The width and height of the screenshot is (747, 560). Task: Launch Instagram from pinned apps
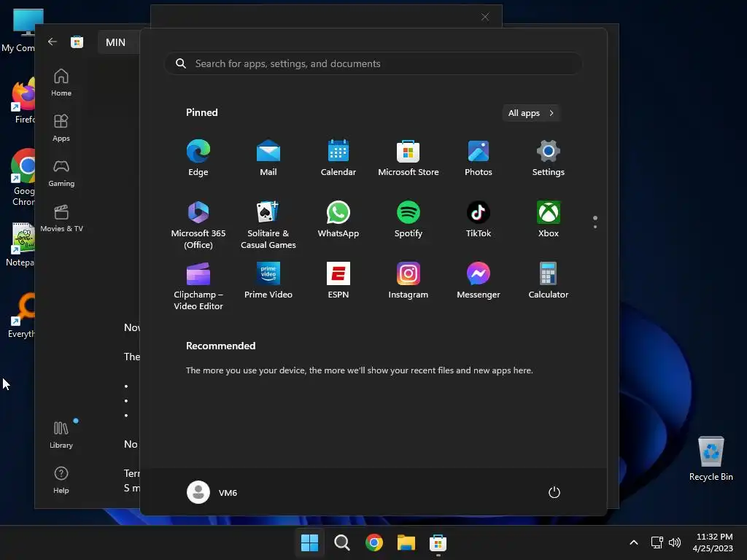pyautogui.click(x=409, y=281)
